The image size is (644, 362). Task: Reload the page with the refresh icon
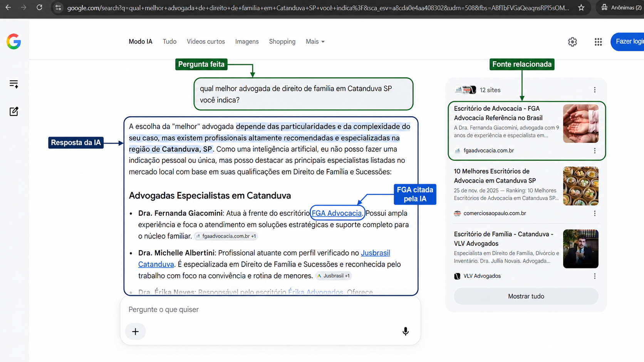pos(39,7)
